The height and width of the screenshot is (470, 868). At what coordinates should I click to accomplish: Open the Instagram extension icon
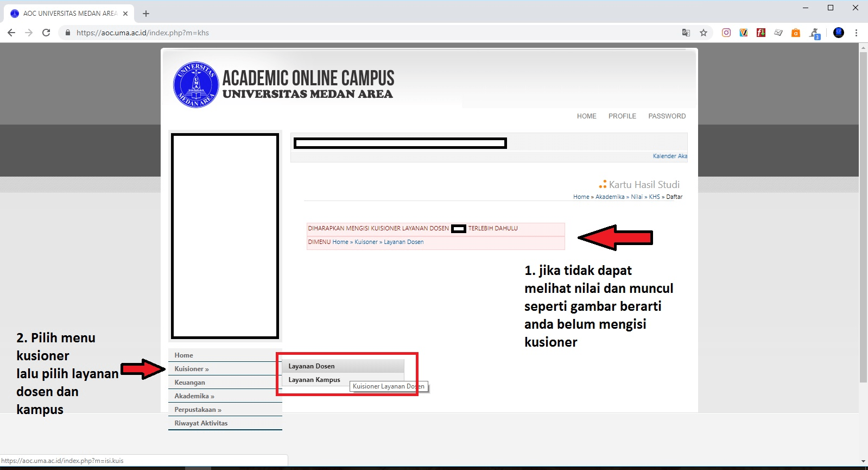pyautogui.click(x=726, y=33)
